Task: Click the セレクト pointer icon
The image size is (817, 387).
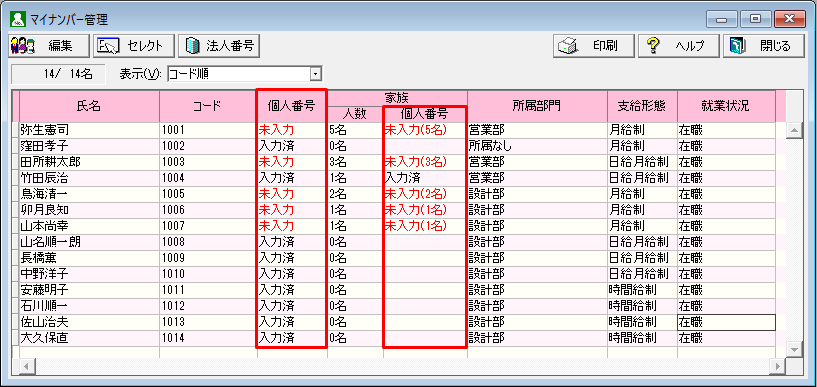Action: point(109,46)
